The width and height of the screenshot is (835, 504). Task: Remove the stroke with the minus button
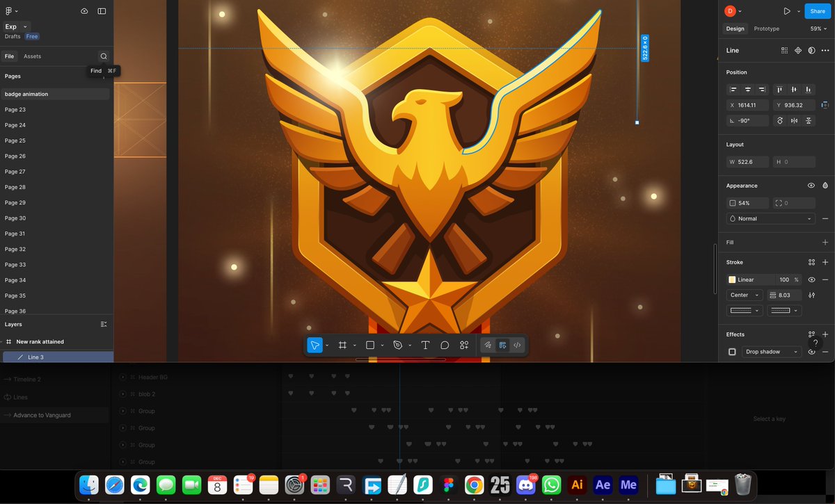[825, 279]
